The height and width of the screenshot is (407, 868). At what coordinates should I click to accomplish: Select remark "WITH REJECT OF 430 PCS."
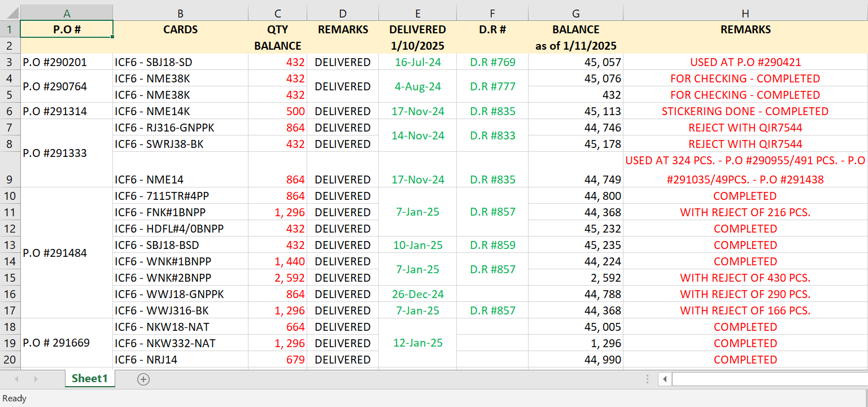745,278
